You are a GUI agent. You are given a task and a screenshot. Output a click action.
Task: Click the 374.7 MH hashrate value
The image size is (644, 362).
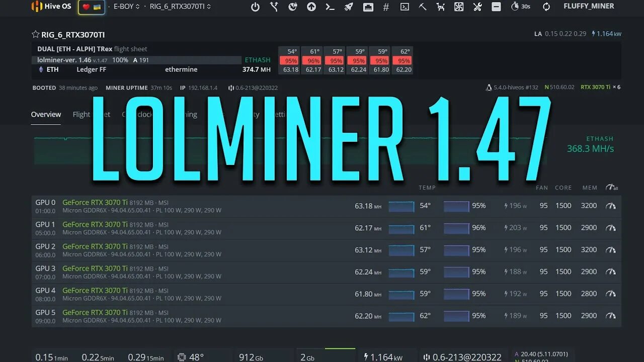[256, 69]
